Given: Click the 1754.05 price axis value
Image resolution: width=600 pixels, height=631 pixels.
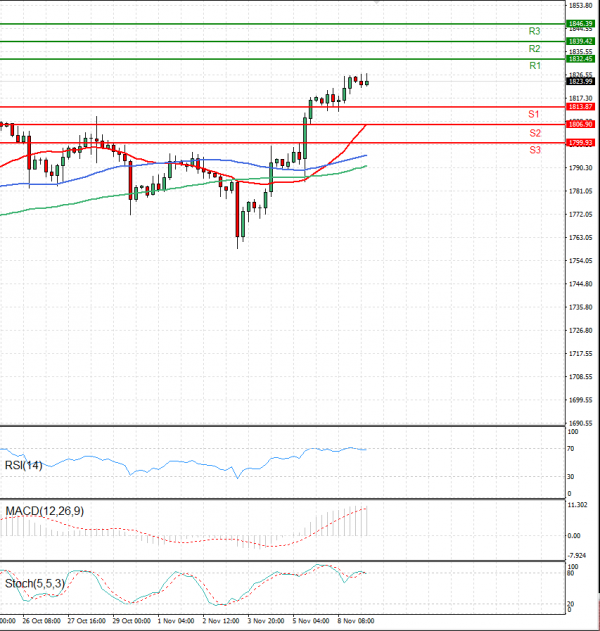Looking at the screenshot, I should pos(581,261).
